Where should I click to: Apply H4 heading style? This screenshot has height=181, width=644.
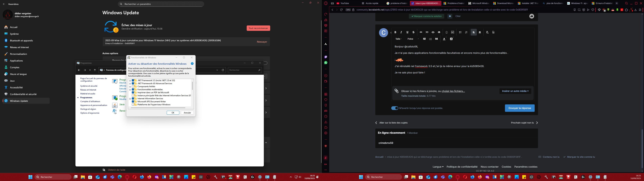click(x=437, y=39)
